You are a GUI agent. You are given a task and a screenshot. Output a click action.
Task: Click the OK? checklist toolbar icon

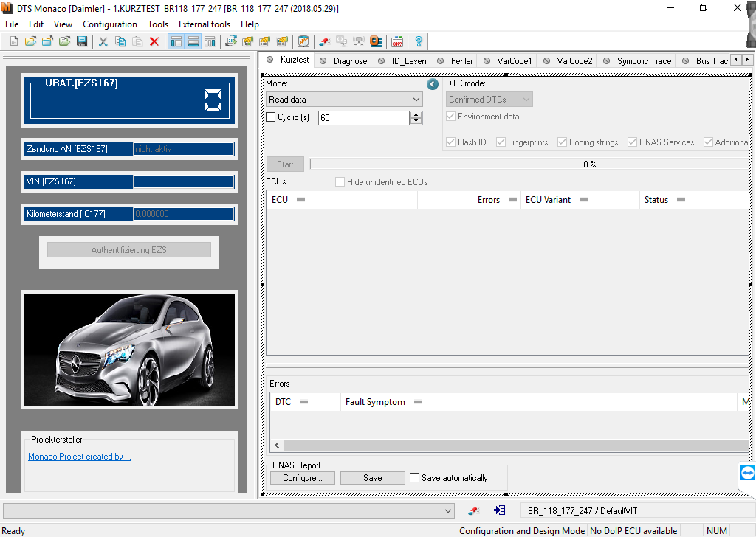pyautogui.click(x=397, y=41)
